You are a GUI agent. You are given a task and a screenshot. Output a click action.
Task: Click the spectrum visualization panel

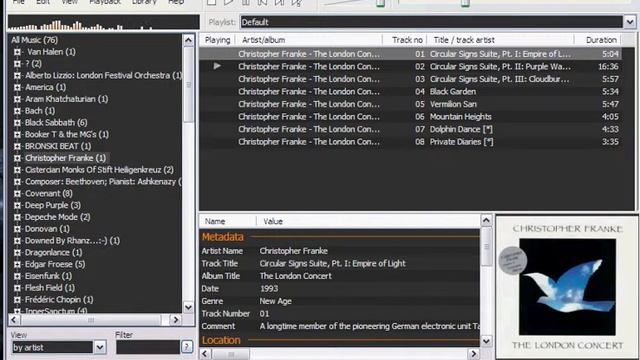[x=104, y=22]
